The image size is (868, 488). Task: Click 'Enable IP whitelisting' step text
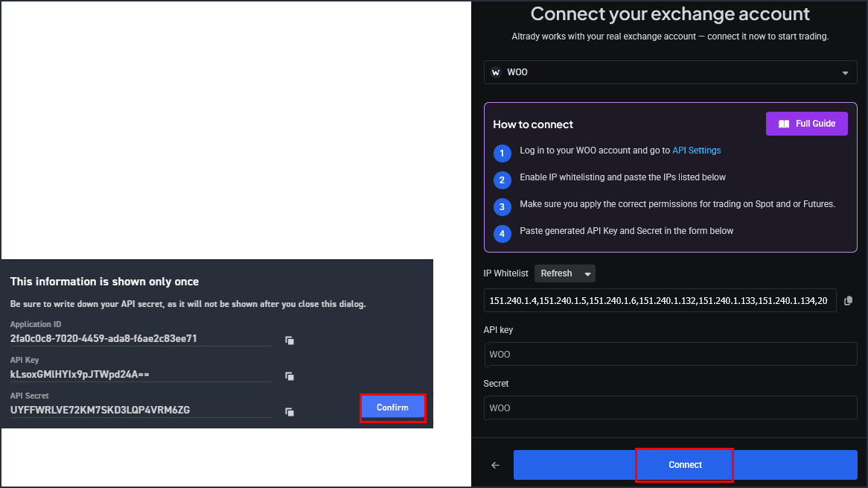point(622,177)
